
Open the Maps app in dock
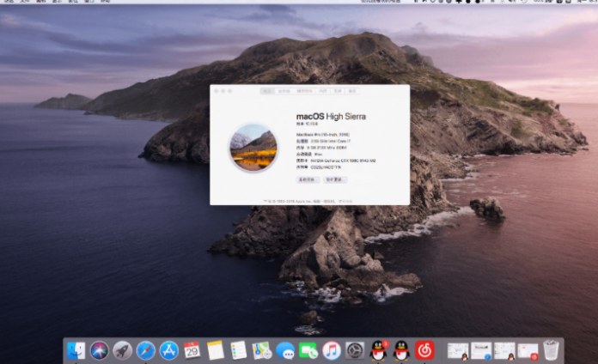point(262,350)
